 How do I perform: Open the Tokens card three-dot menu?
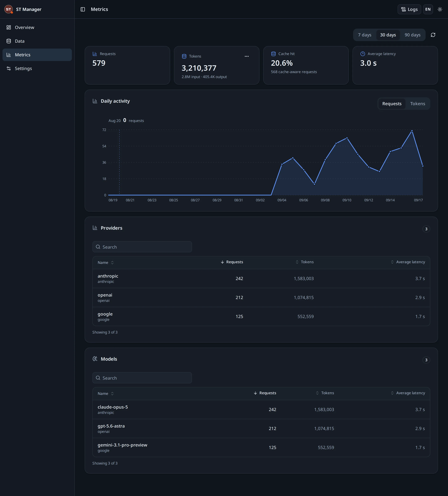tap(247, 56)
